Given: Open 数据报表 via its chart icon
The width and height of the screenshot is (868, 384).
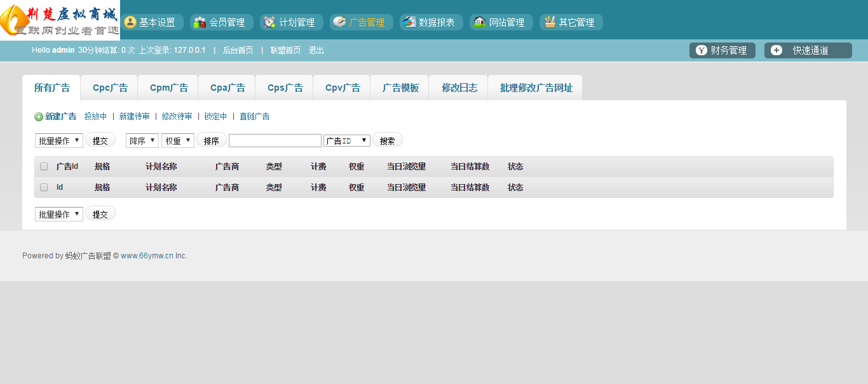Looking at the screenshot, I should (409, 22).
